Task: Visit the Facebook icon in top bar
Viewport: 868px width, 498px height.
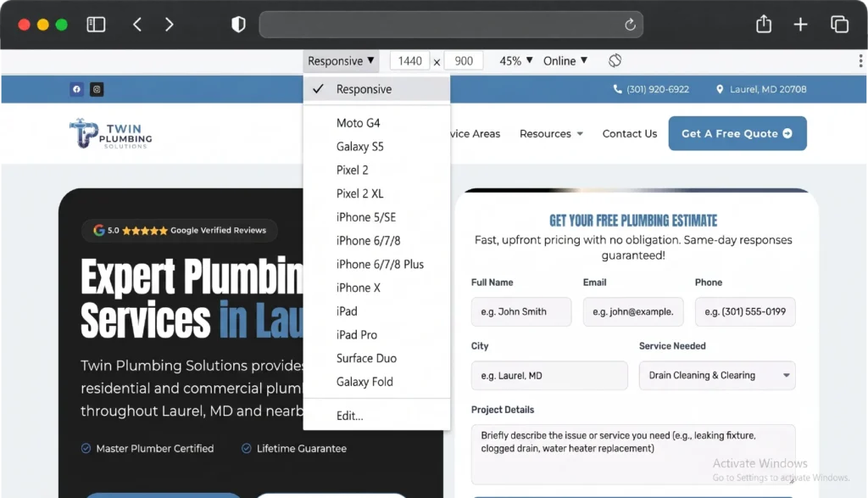Action: [x=76, y=89]
